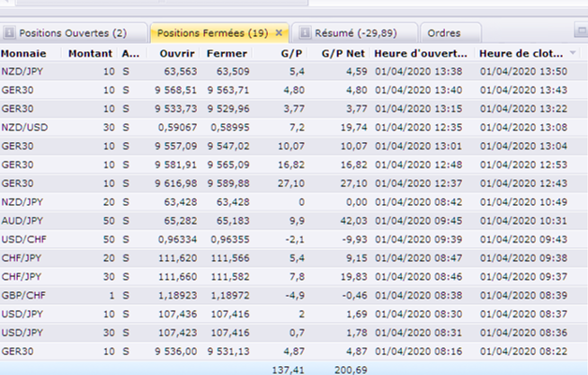The image size is (588, 375).
Task: Click opening time 01/04/2020 09:45
Action: click(x=418, y=221)
